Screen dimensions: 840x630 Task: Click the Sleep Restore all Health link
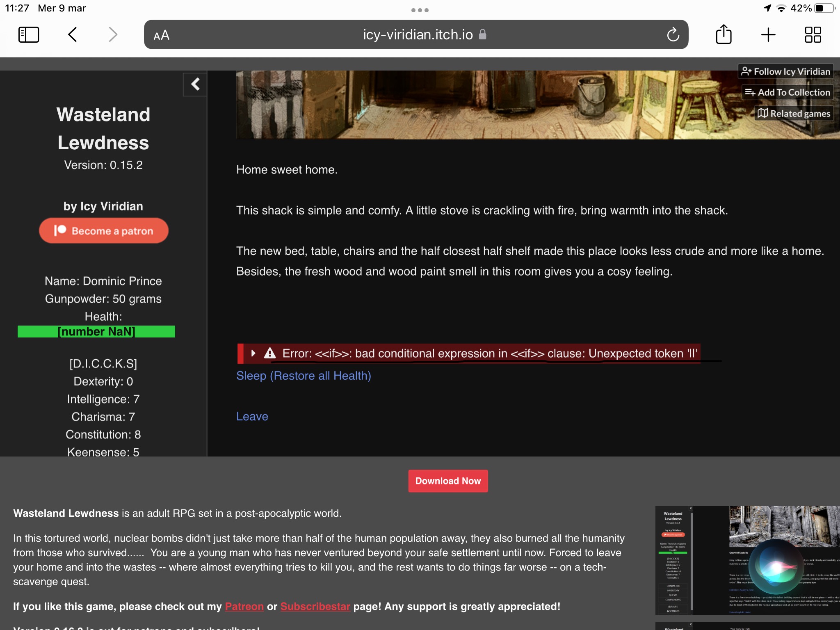(x=304, y=374)
